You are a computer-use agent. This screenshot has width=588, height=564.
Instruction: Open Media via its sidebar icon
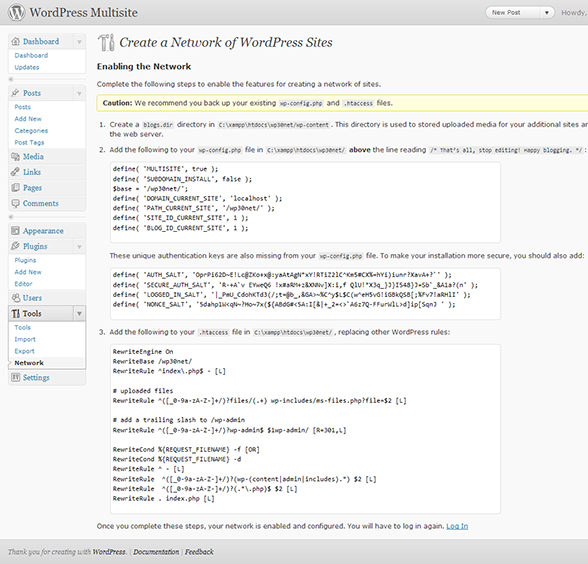point(15,156)
